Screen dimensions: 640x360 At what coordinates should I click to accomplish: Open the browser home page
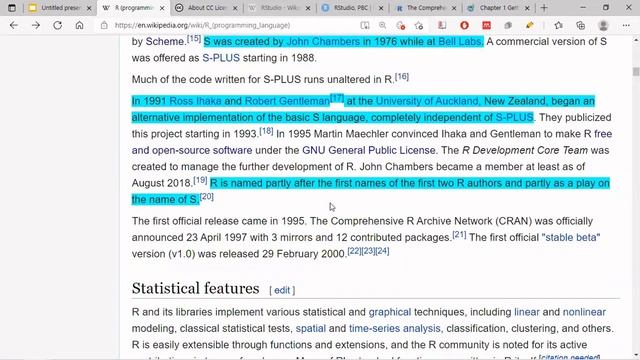[80, 25]
